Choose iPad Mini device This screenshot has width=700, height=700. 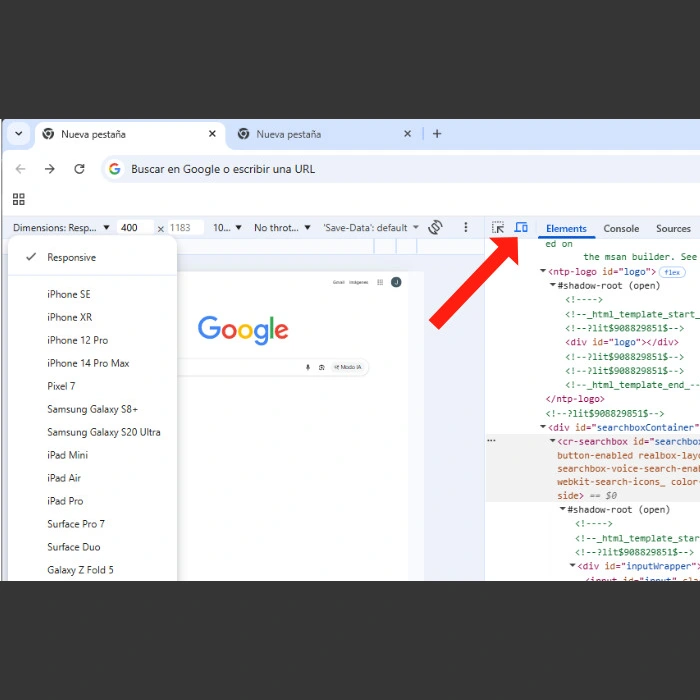[92, 455]
